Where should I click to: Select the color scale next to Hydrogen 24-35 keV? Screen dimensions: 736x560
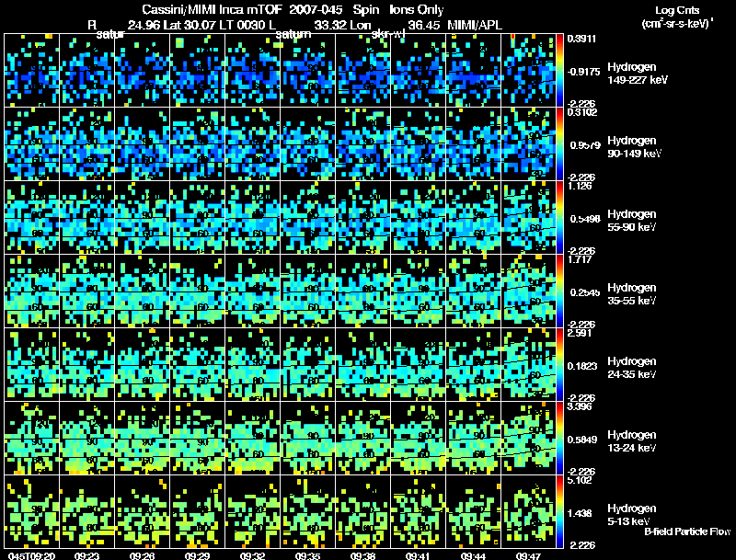pos(559,365)
